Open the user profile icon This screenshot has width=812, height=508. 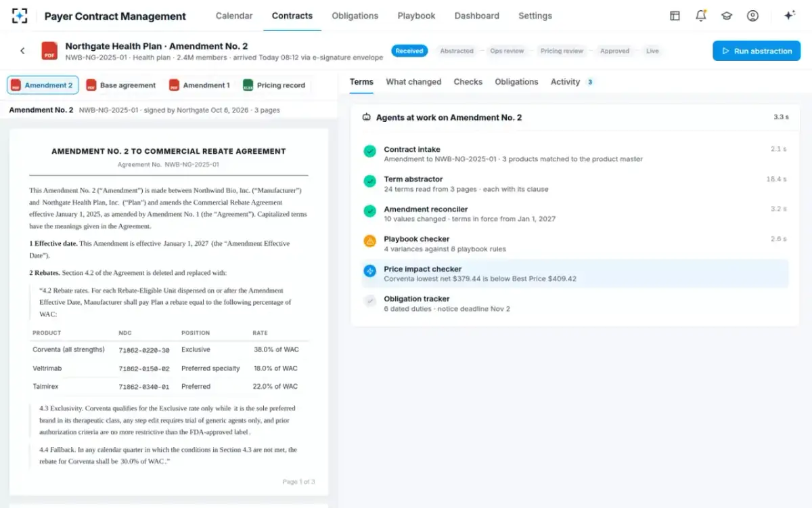(752, 16)
